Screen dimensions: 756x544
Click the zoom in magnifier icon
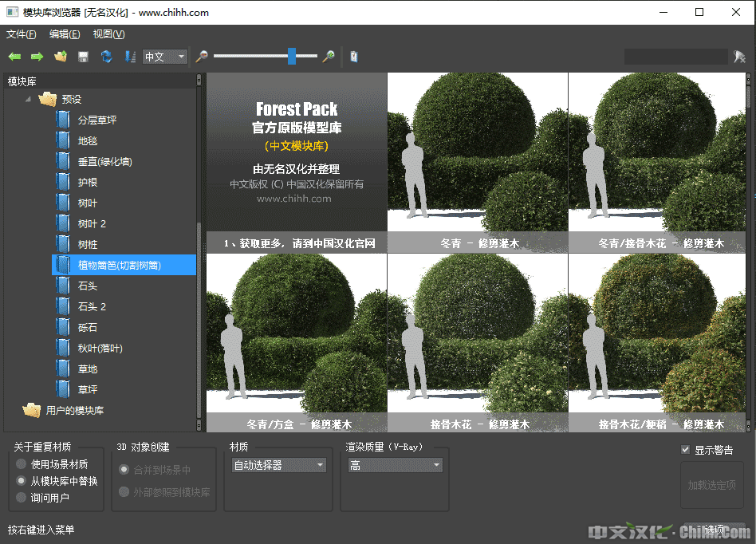pyautogui.click(x=328, y=57)
